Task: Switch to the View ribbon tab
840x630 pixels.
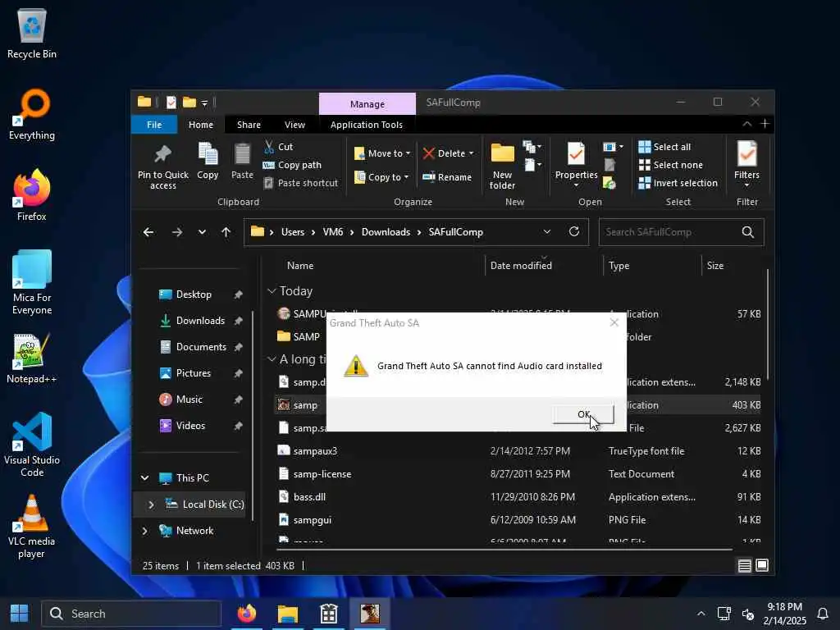Action: point(294,125)
